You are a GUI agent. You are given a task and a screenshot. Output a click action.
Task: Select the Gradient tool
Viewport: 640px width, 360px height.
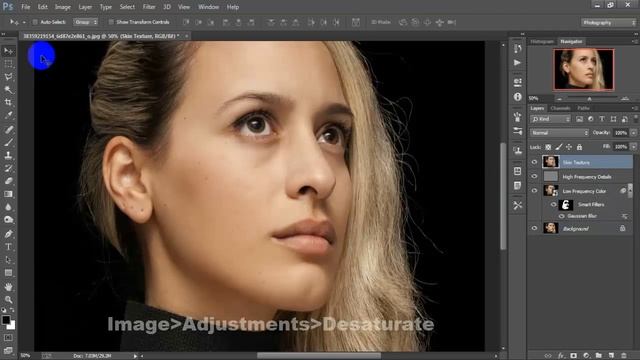pyautogui.click(x=8, y=194)
